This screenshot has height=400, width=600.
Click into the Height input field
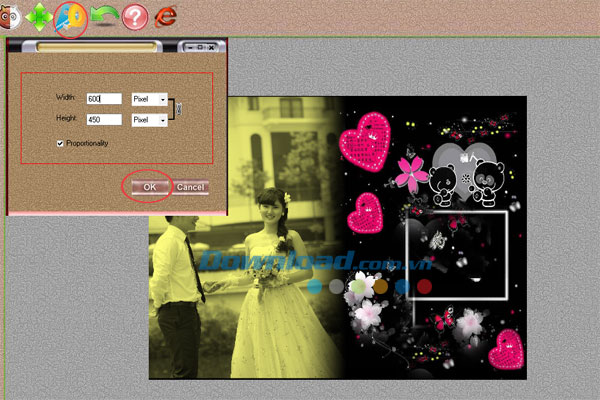[x=104, y=120]
